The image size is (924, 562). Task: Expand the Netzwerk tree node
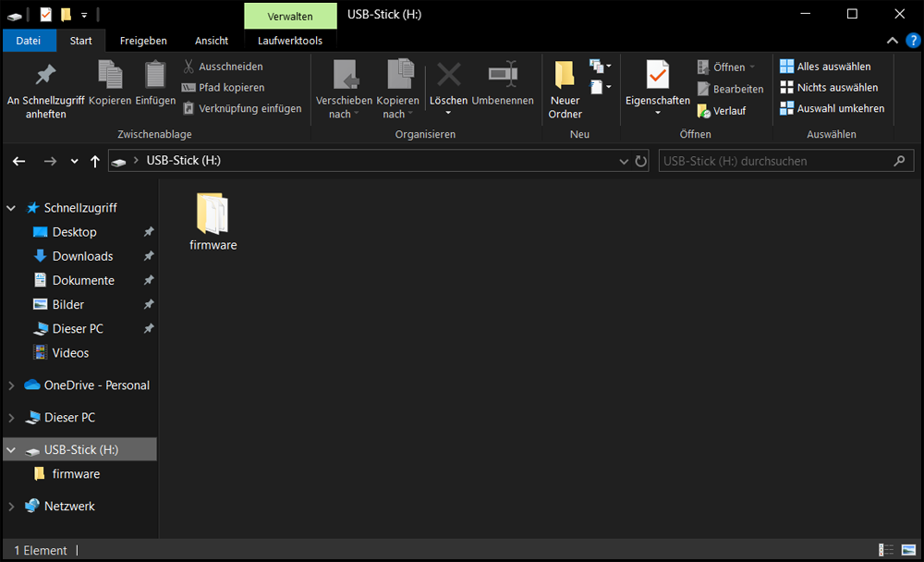click(x=11, y=507)
